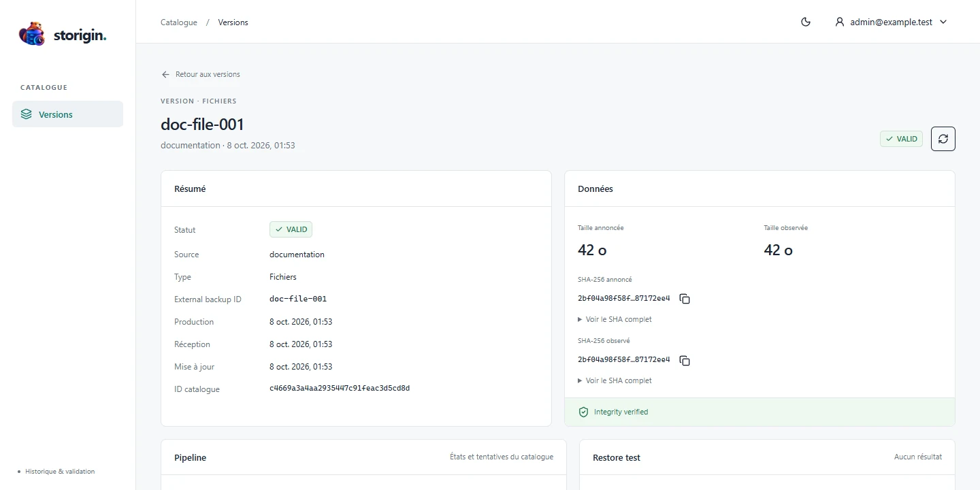Click the Réception date value
The width and height of the screenshot is (980, 490).
(x=301, y=344)
